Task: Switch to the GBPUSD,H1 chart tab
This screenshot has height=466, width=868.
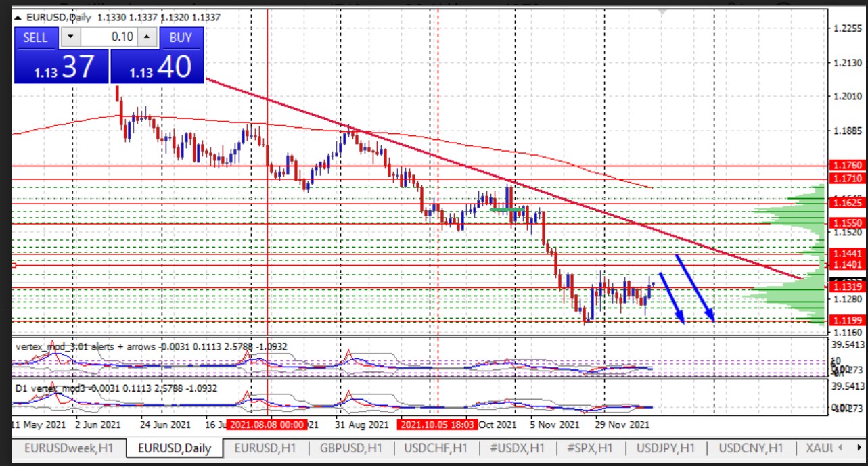Action: coord(350,448)
